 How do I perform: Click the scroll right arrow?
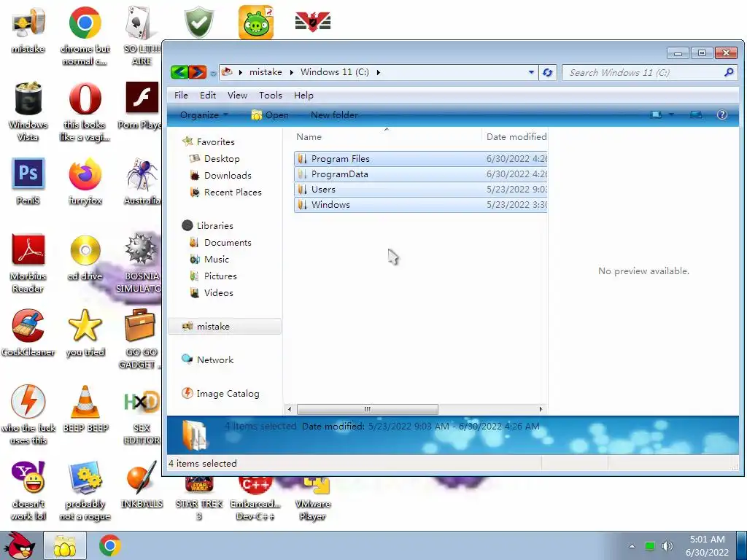tap(541, 409)
